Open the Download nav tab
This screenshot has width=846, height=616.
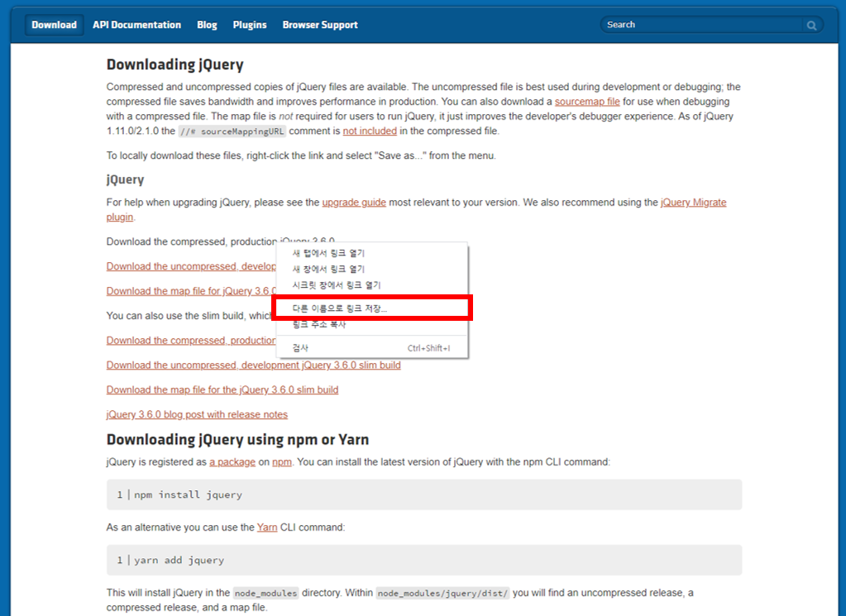pyautogui.click(x=54, y=25)
